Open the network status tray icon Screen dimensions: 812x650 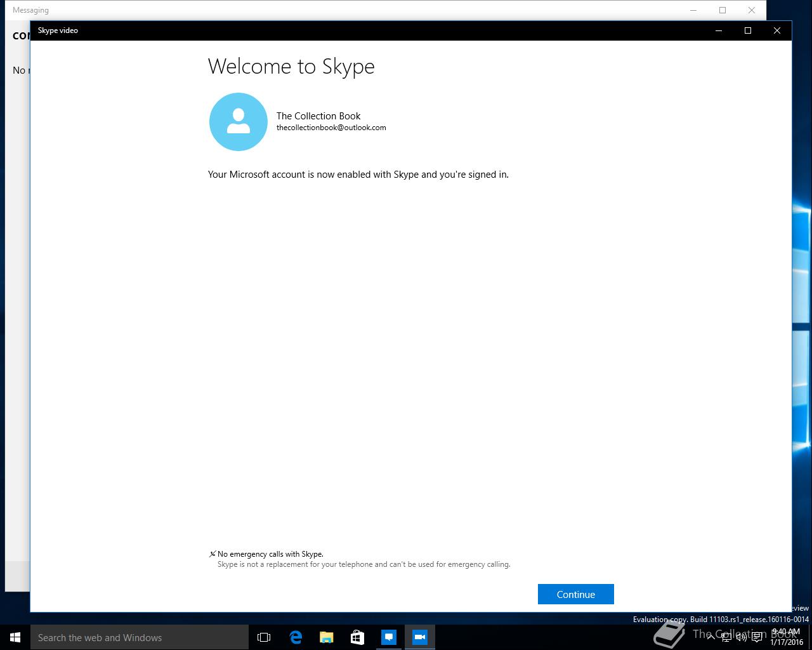point(726,637)
